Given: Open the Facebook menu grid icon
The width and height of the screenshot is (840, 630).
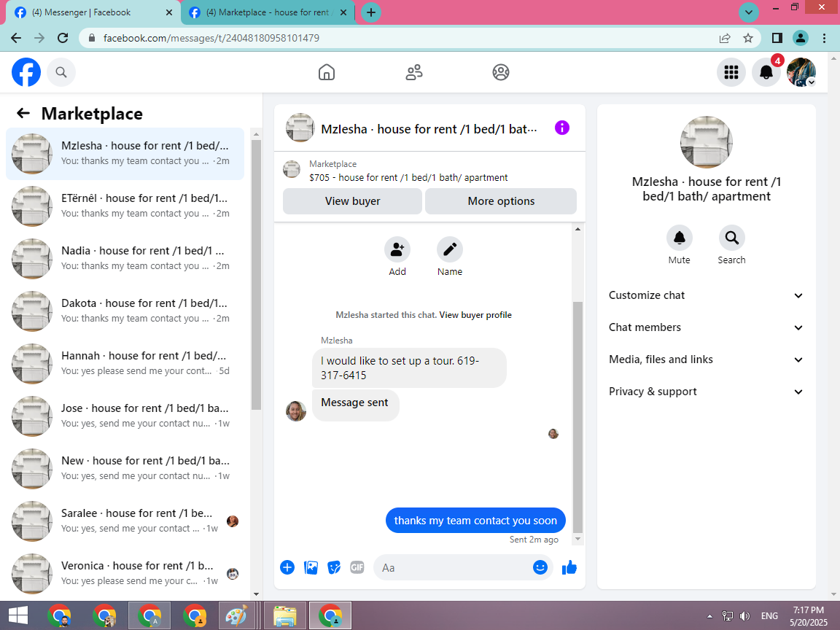Looking at the screenshot, I should pos(731,72).
